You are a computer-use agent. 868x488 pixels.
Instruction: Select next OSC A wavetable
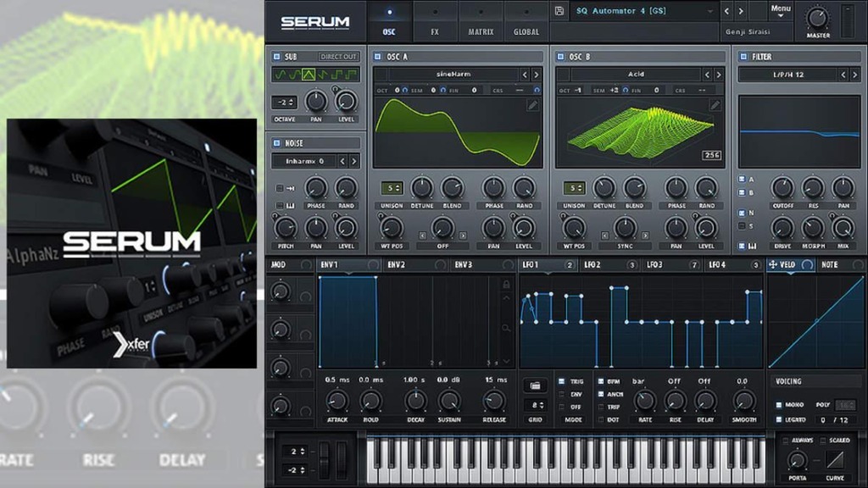point(537,75)
